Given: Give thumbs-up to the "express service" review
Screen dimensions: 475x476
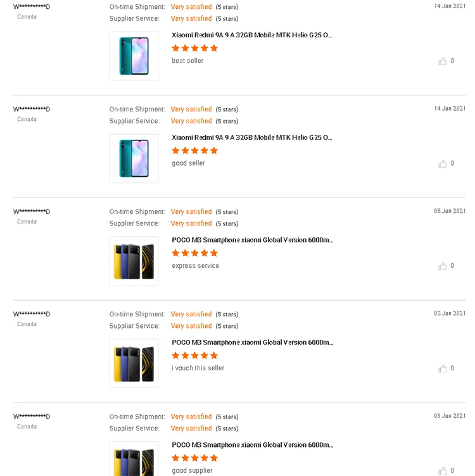Looking at the screenshot, I should [x=443, y=266].
